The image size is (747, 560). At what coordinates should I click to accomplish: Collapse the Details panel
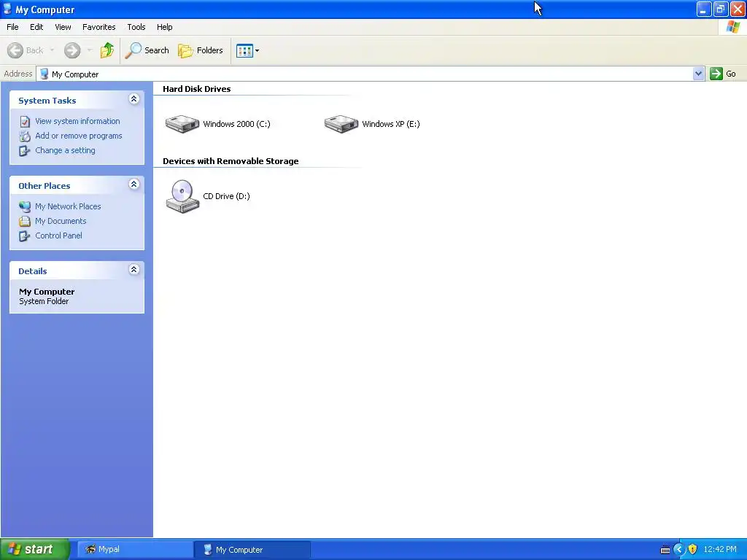pyautogui.click(x=134, y=269)
